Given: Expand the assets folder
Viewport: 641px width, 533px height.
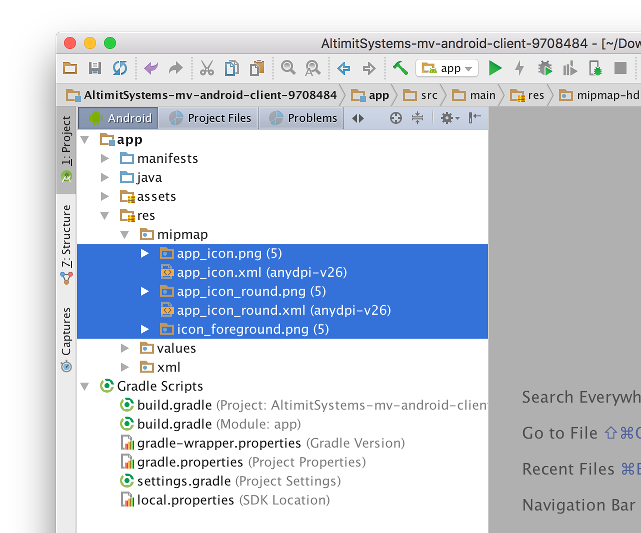Looking at the screenshot, I should (x=105, y=197).
